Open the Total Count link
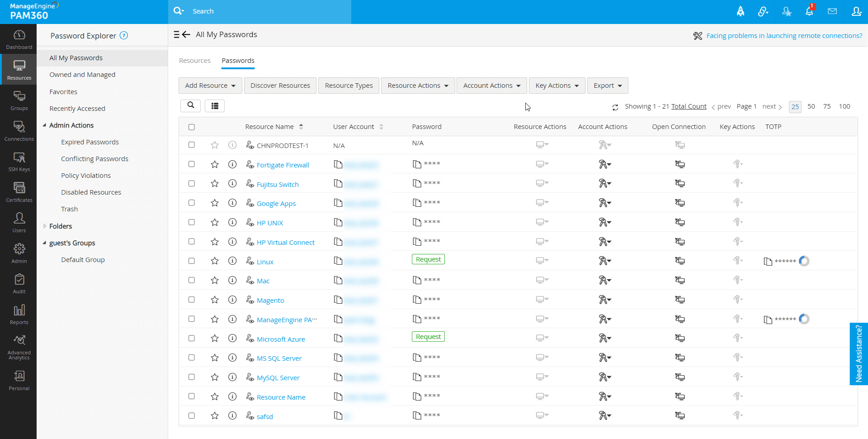 point(689,106)
